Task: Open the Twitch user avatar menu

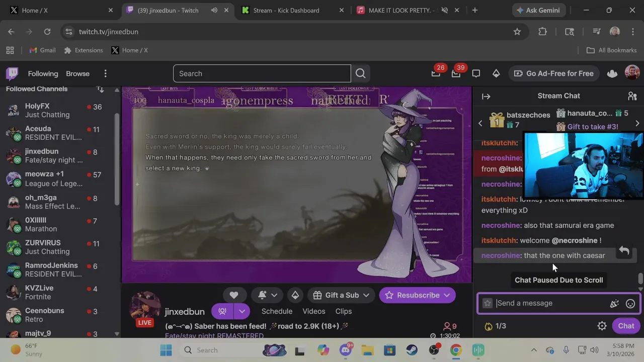Action: point(632,73)
